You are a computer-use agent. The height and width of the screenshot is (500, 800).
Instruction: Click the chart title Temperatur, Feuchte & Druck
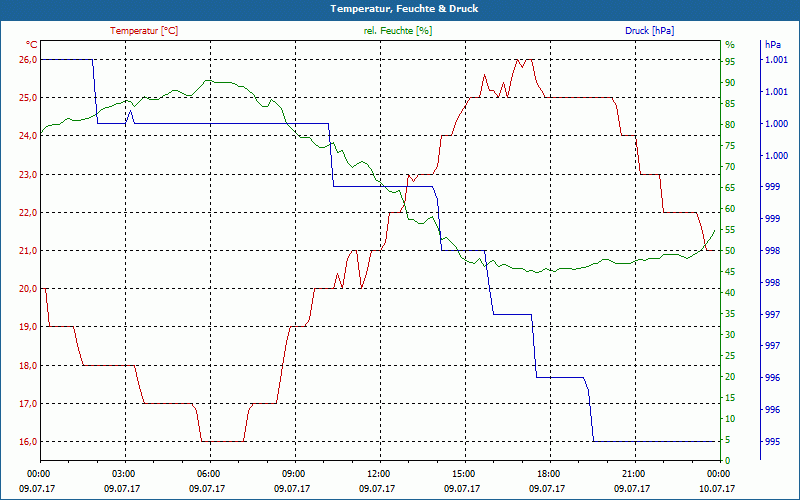[x=404, y=9]
